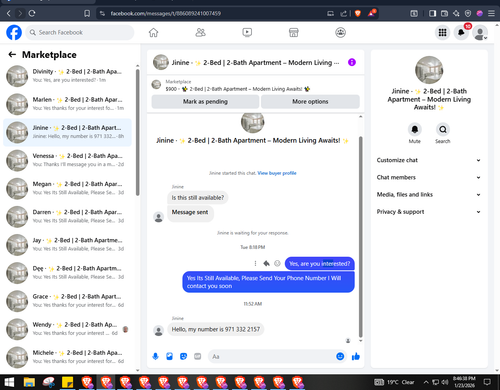Screen dimensions: 500x390
Task: Send a thumbs up like
Action: click(356, 356)
